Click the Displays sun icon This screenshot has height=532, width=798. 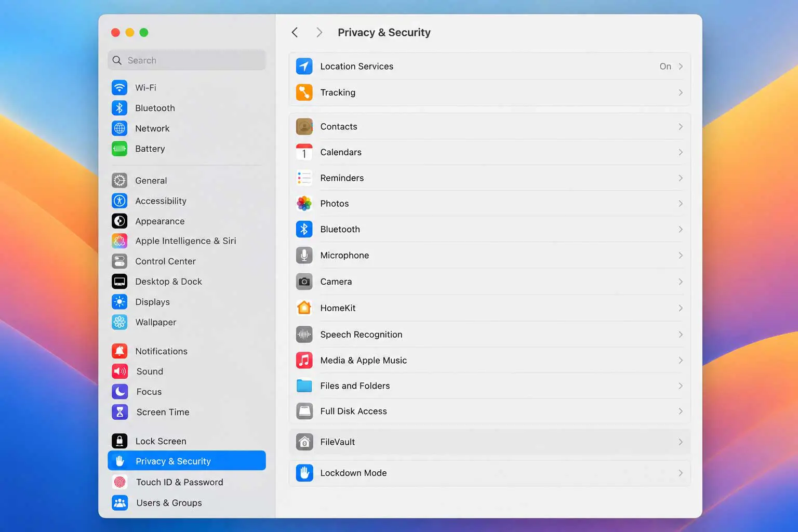point(119,301)
